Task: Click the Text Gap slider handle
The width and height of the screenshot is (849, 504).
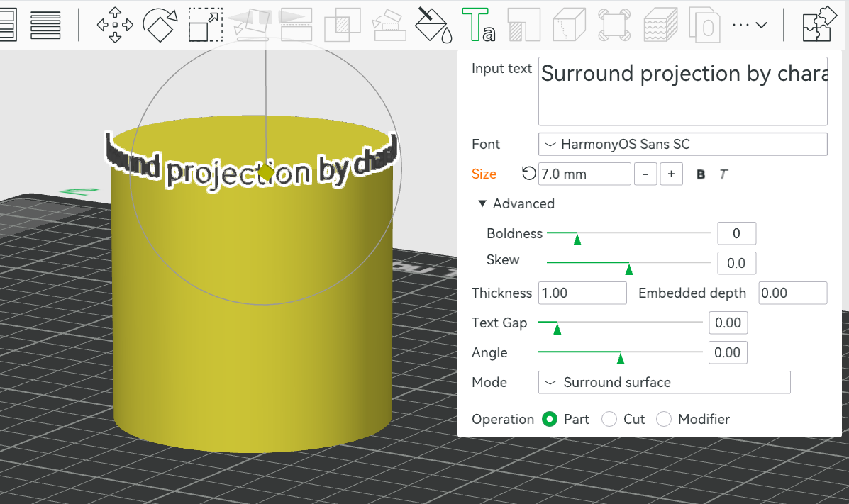Action: coord(557,328)
